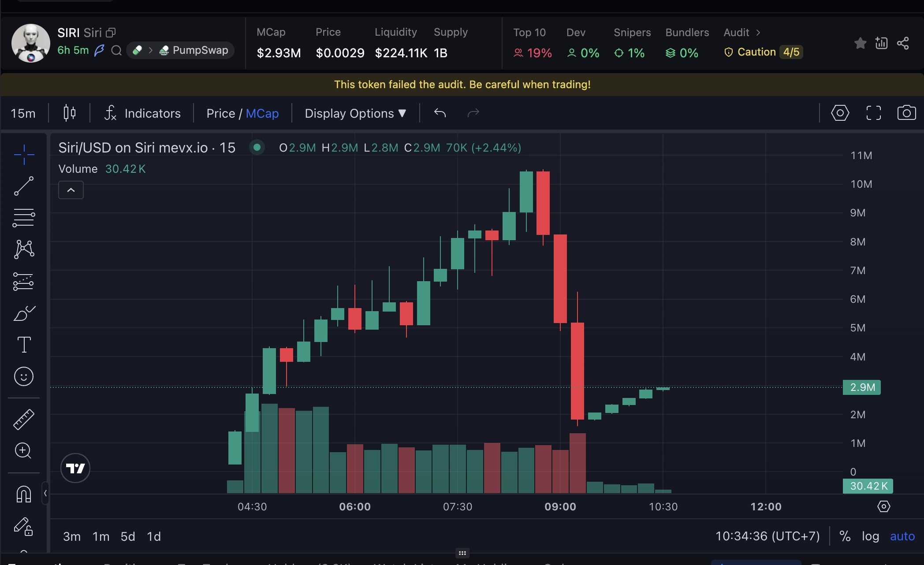Click the failed audit warning banner
Screen dimensions: 924x565
[x=462, y=85]
